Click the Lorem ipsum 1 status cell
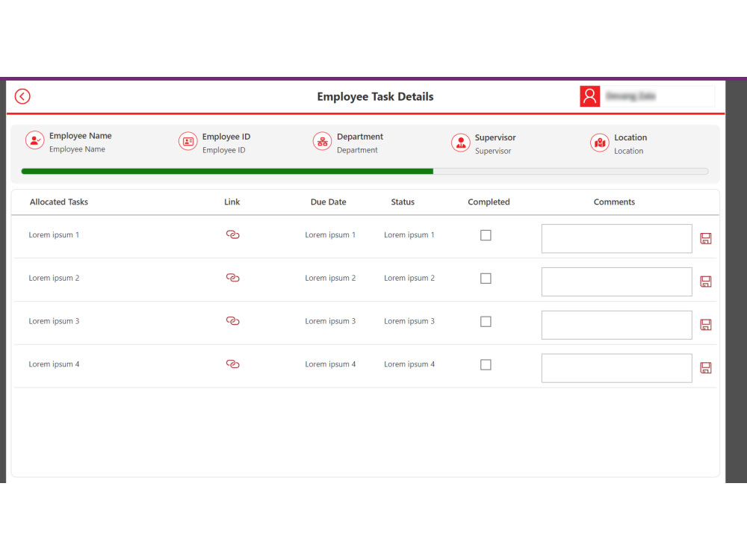 409,234
